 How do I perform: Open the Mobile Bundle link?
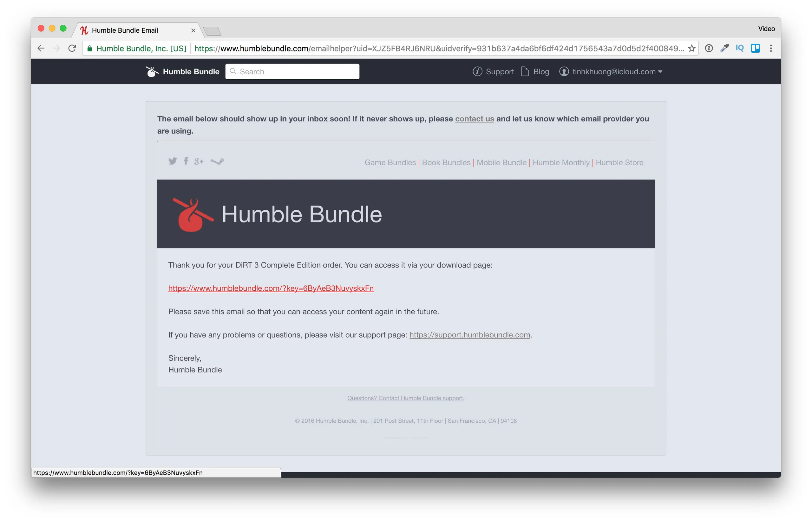pos(501,162)
